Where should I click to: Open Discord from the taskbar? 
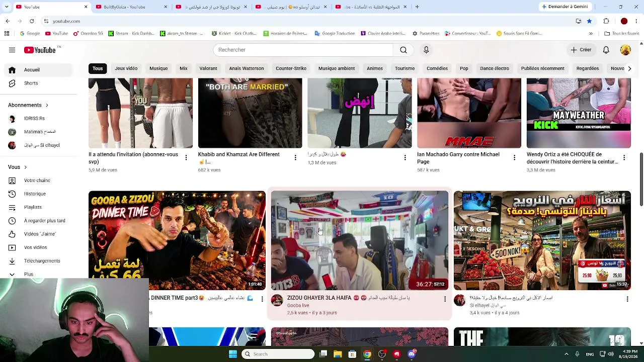click(412, 354)
